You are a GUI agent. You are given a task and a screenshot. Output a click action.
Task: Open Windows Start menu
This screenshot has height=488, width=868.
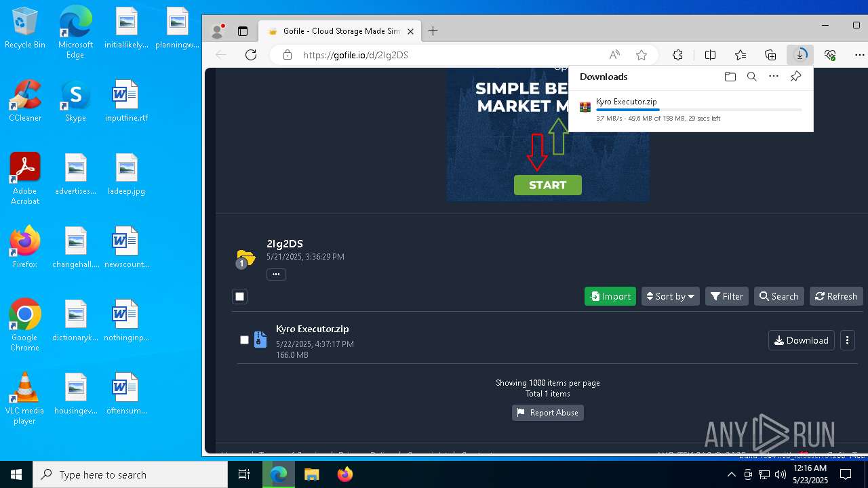(16, 474)
